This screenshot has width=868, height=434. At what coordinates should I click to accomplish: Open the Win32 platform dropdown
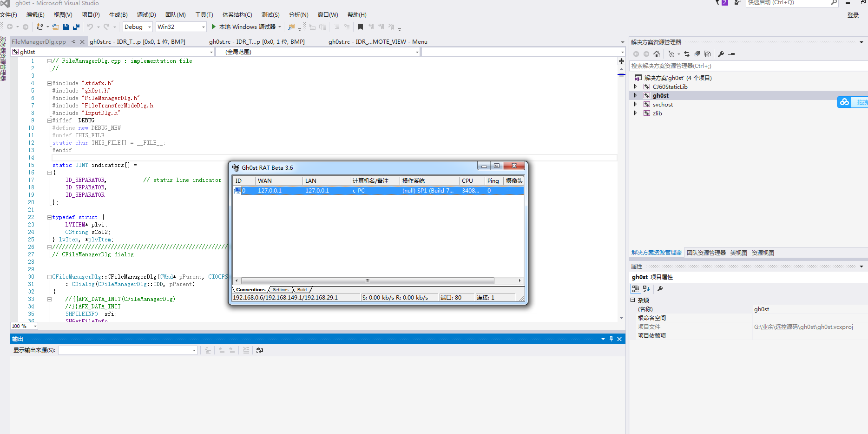pos(203,27)
